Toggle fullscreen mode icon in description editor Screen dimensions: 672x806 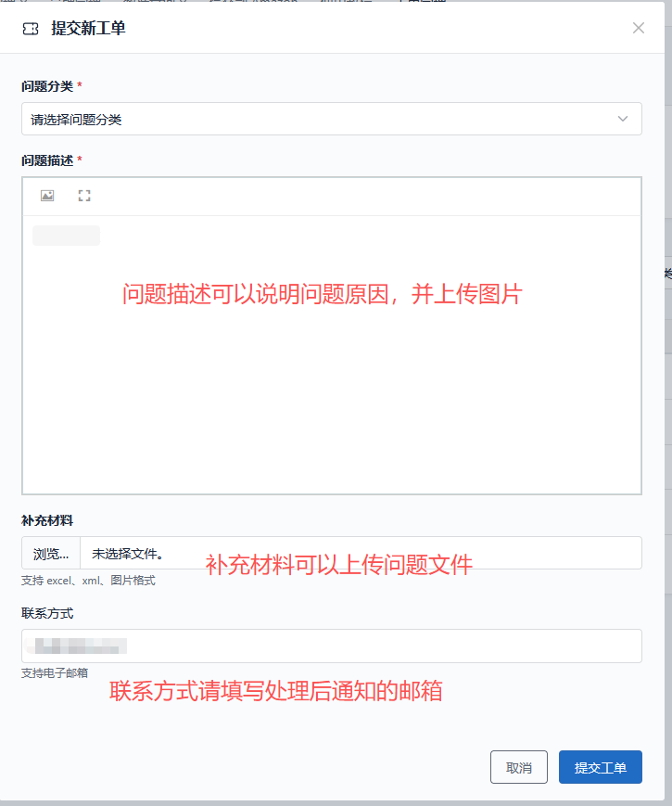click(x=84, y=196)
